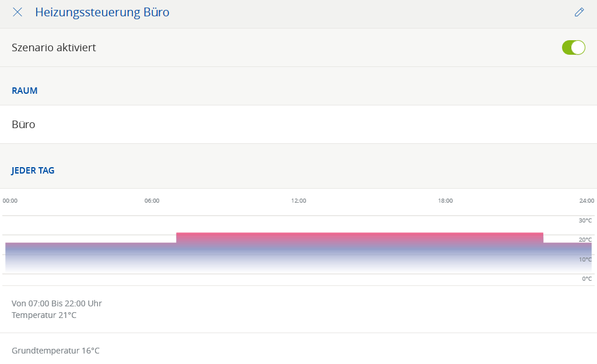Click the pencil edit icon
The width and height of the screenshot is (597, 364).
(579, 12)
